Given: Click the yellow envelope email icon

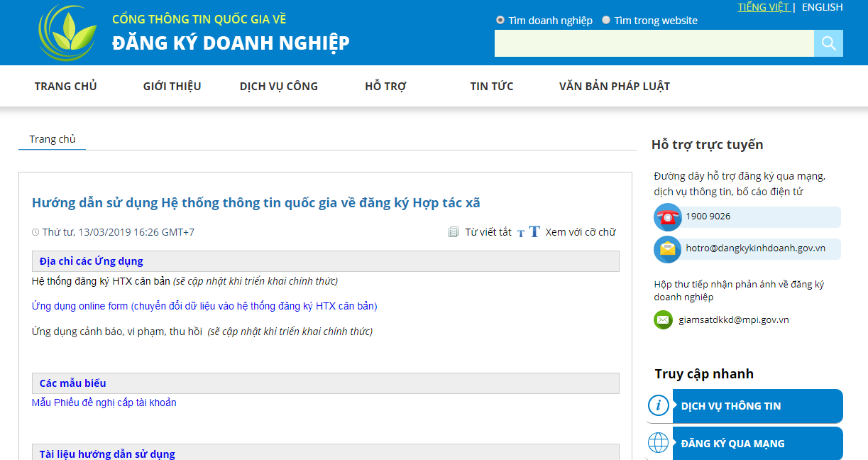Looking at the screenshot, I should point(667,248).
